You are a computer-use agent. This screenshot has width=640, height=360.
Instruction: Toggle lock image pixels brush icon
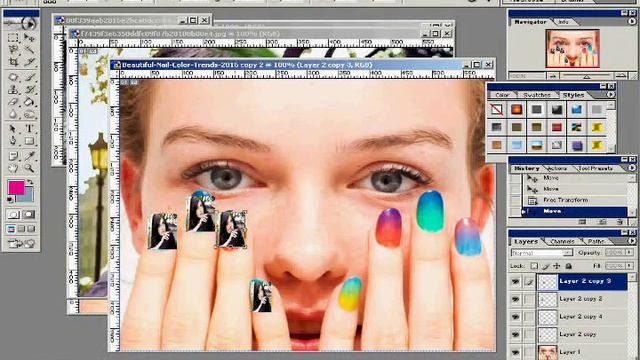[545, 266]
